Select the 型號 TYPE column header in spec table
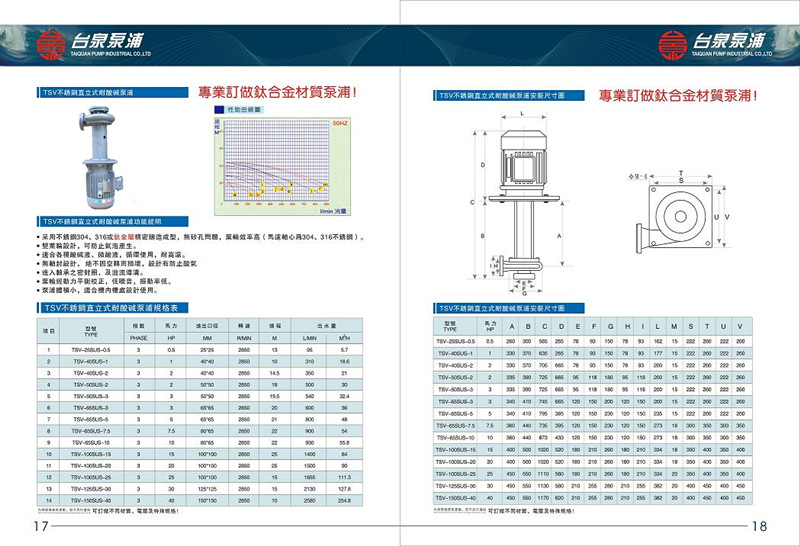Screen dimensions: 800x546 point(92,330)
